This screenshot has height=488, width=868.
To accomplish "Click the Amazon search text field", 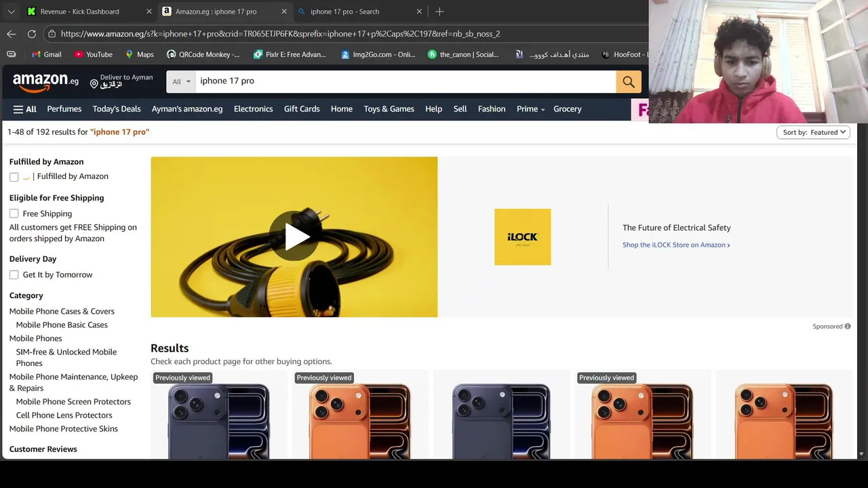I will tap(406, 81).
